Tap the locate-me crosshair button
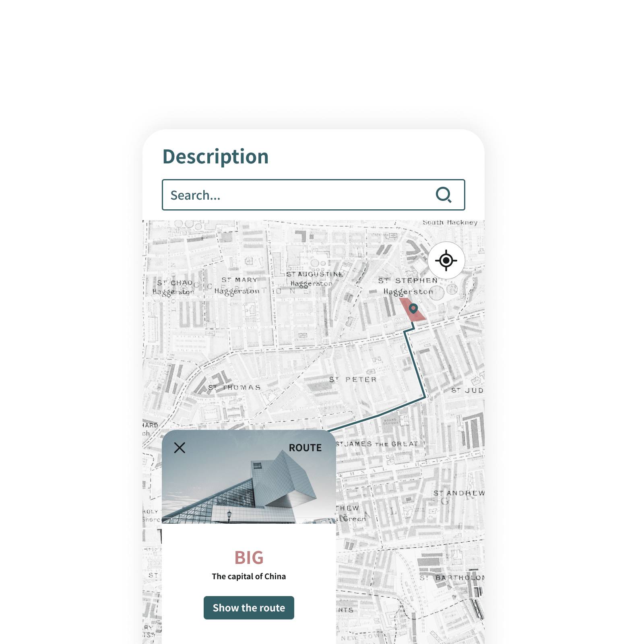This screenshot has width=644, height=644. (446, 260)
